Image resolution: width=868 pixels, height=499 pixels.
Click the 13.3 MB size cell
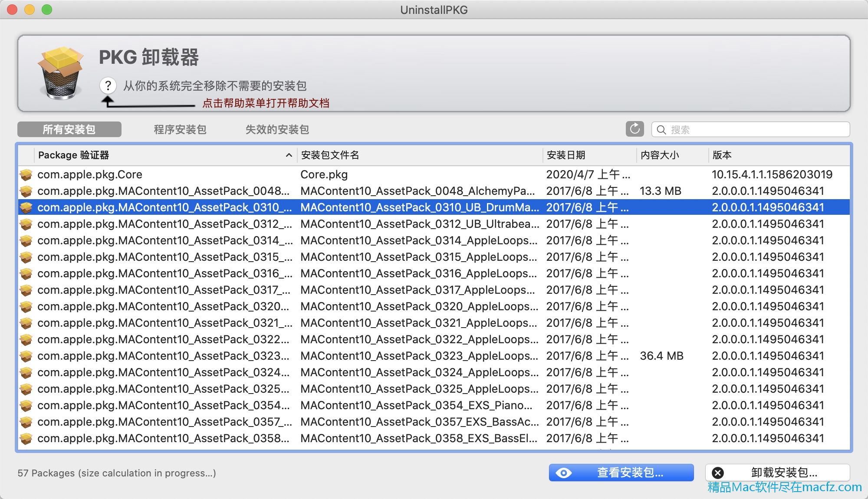click(661, 191)
